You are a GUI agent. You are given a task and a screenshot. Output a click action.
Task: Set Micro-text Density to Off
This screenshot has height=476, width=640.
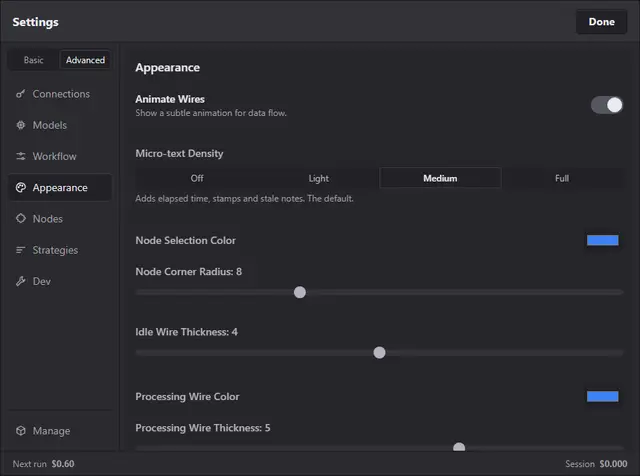click(197, 178)
